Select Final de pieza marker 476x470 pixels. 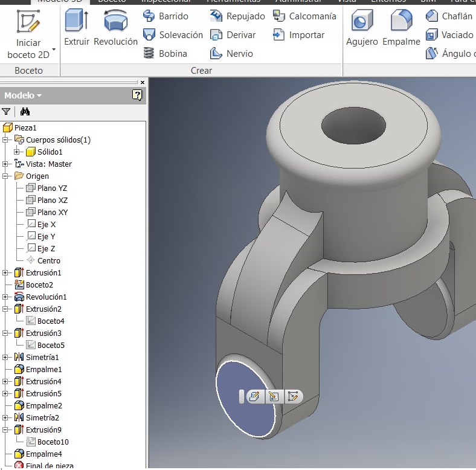coord(43,465)
